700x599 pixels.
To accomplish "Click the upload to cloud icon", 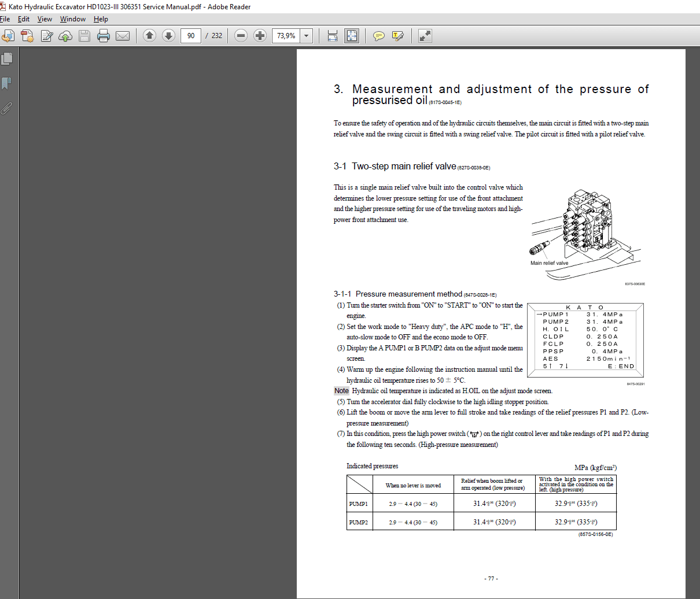I will point(65,35).
